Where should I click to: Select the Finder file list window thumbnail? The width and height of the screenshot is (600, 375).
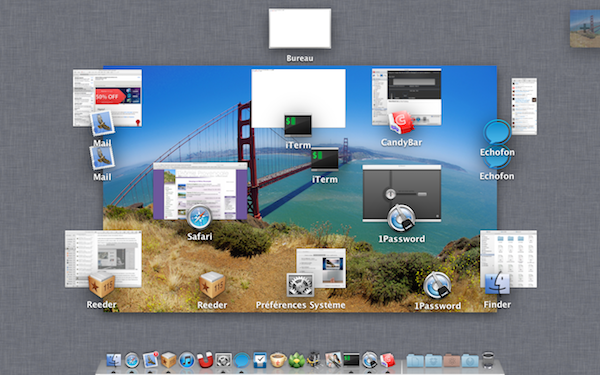click(509, 259)
